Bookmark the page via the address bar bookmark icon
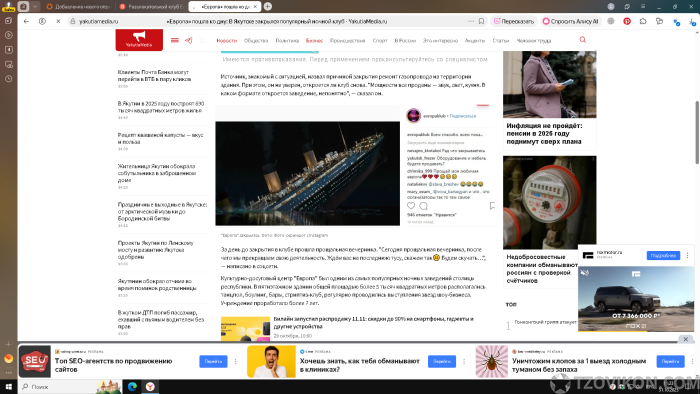Viewport: 700px width, 394px height. tap(481, 21)
